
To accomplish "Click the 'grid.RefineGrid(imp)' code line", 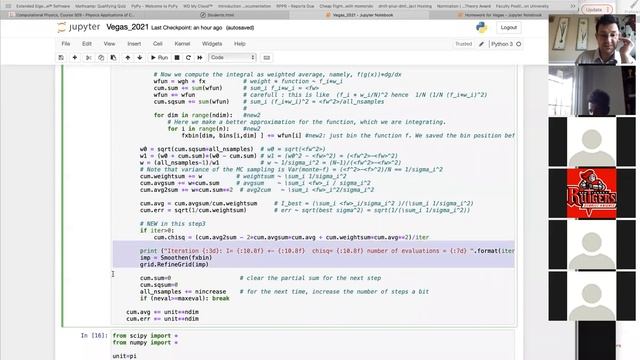I will pos(174,264).
